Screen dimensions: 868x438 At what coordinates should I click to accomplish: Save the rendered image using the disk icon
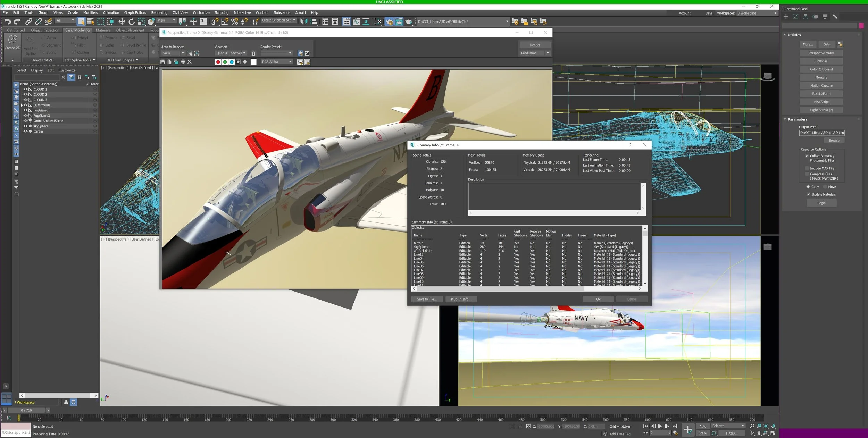coord(163,62)
